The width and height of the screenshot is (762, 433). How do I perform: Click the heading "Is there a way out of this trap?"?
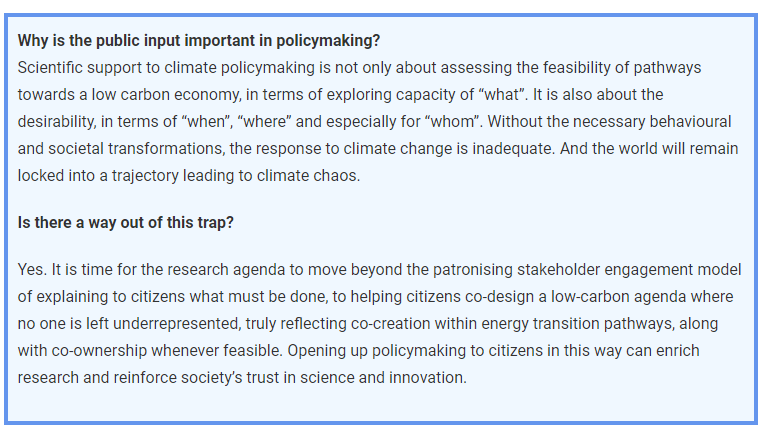coord(126,223)
